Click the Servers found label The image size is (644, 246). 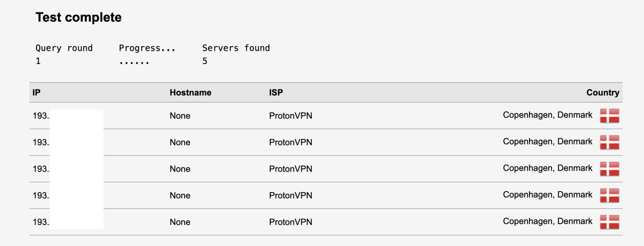click(236, 48)
